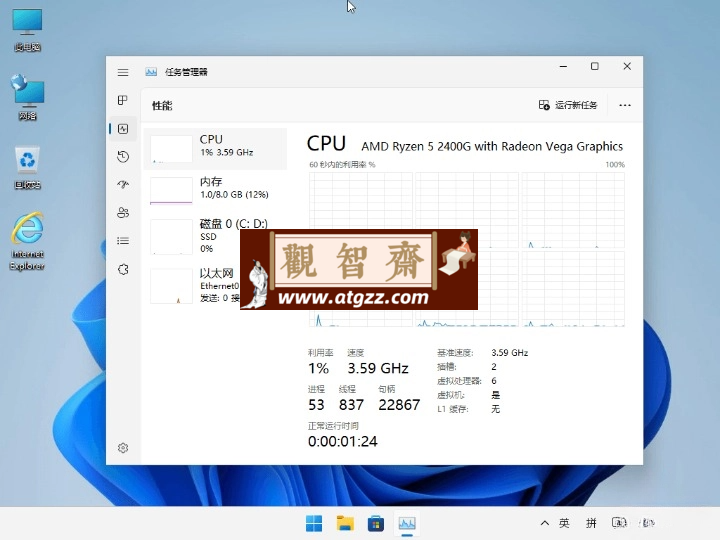The width and height of the screenshot is (720, 540).
Task: Maximize the Task Manager window
Action: point(595,66)
